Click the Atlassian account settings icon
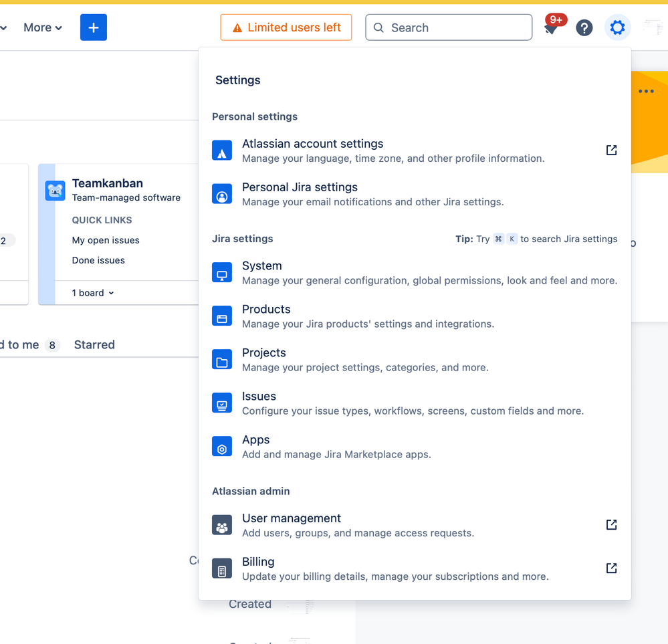 (222, 150)
